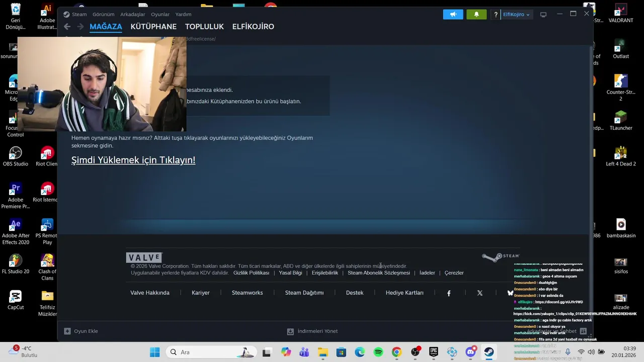Open the Steam menu
The width and height of the screenshot is (644, 362).
79,14
